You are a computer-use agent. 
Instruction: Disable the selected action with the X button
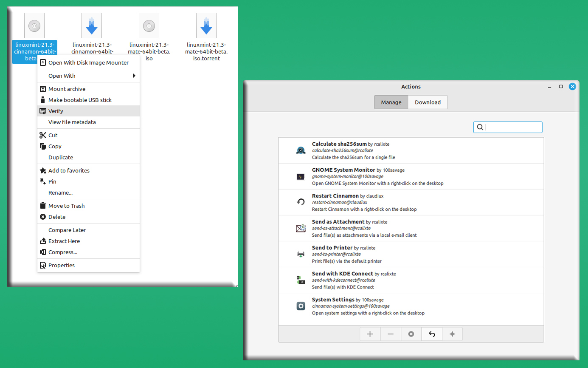pyautogui.click(x=411, y=334)
